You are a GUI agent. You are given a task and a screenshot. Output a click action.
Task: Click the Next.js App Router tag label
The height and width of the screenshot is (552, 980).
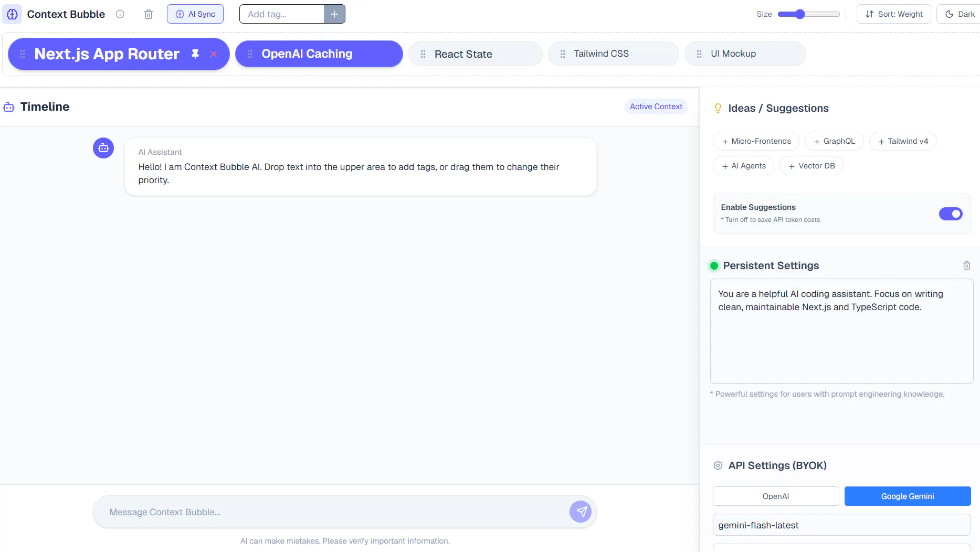click(107, 54)
